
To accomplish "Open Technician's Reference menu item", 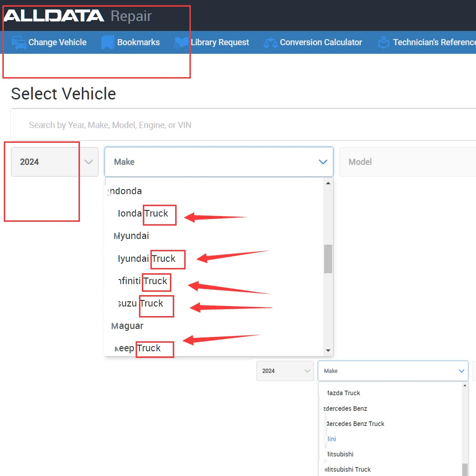I will click(x=427, y=42).
